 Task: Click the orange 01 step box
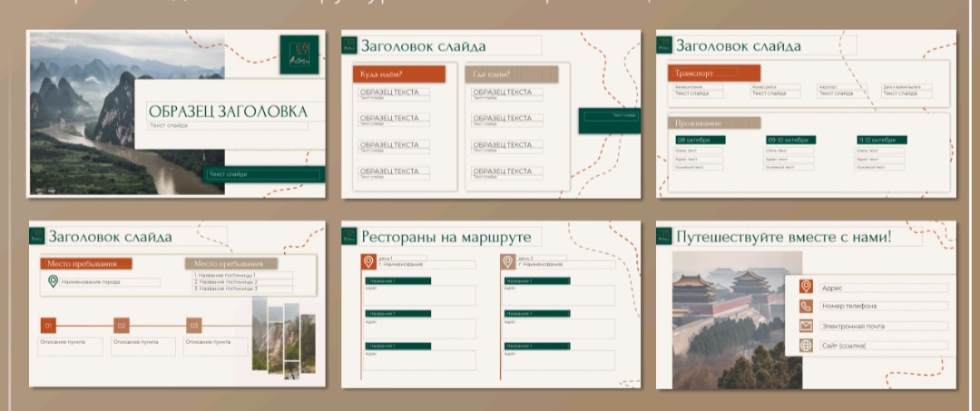pyautogui.click(x=49, y=326)
